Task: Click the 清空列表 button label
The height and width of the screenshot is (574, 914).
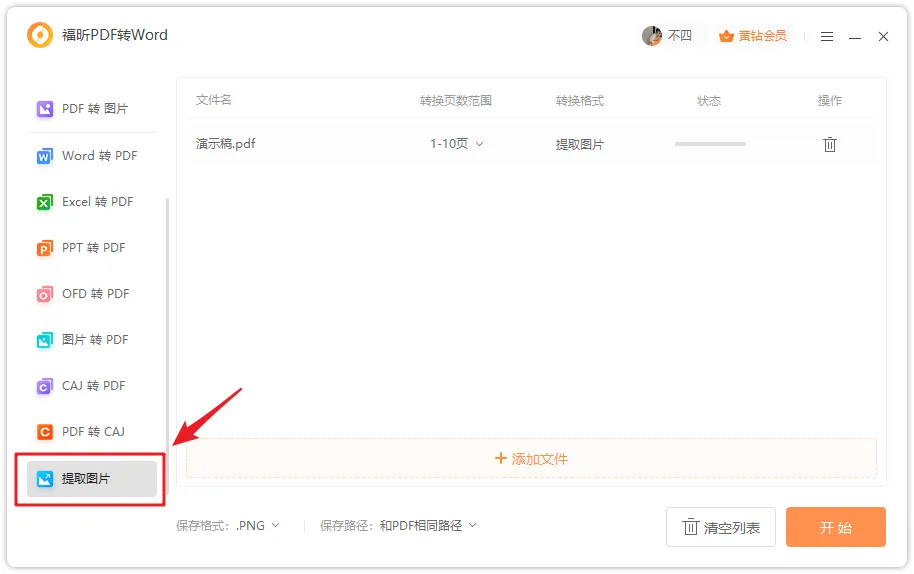Action: click(x=732, y=528)
